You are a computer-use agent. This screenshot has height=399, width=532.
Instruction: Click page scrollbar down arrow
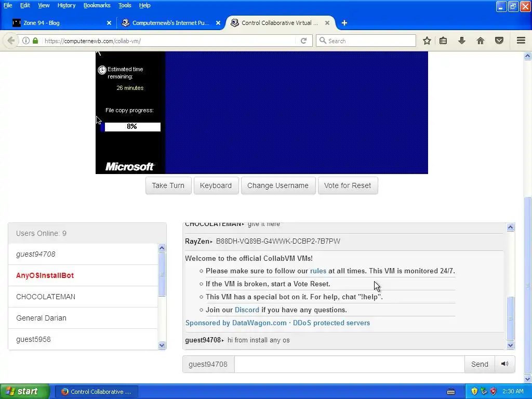pos(528,379)
